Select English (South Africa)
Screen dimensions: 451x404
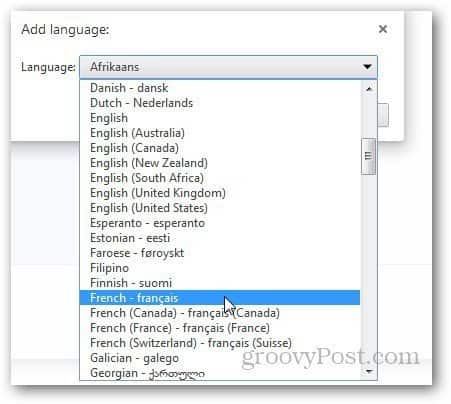point(220,178)
